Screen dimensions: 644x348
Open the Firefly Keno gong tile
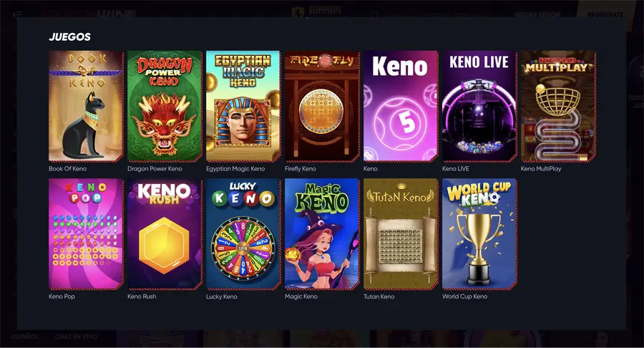[322, 106]
